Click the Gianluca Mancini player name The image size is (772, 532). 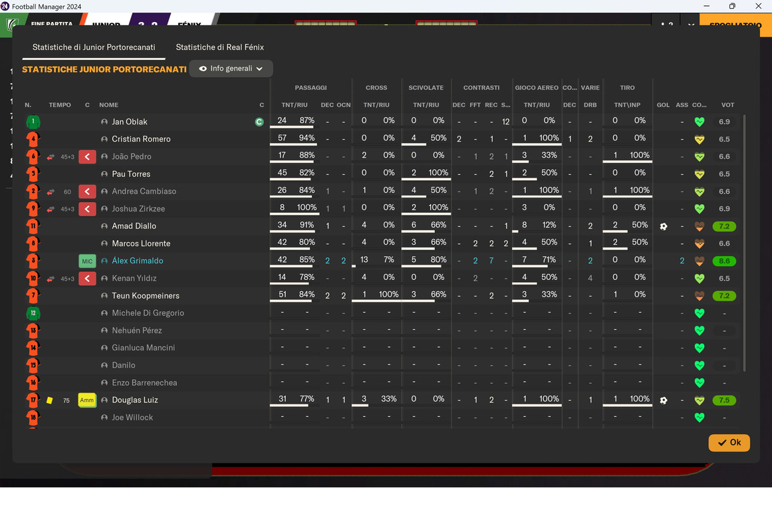click(143, 348)
